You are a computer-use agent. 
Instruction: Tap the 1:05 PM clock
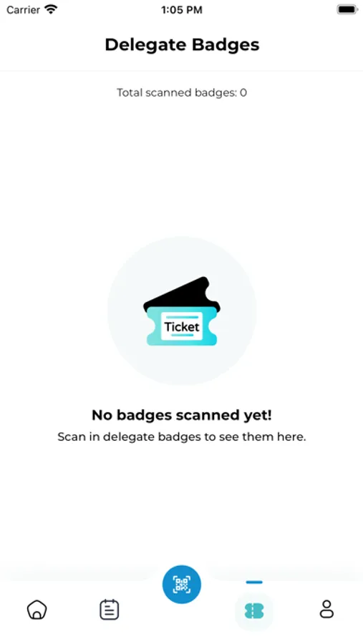point(182,10)
